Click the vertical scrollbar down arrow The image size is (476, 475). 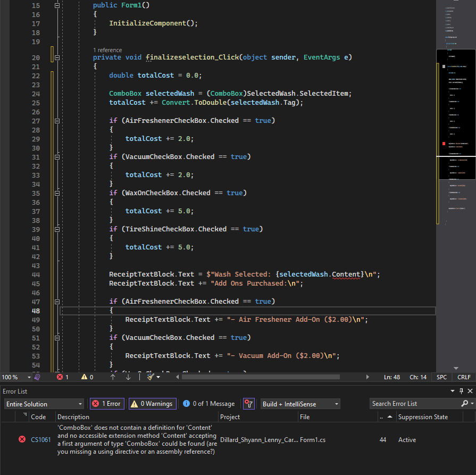point(456,368)
